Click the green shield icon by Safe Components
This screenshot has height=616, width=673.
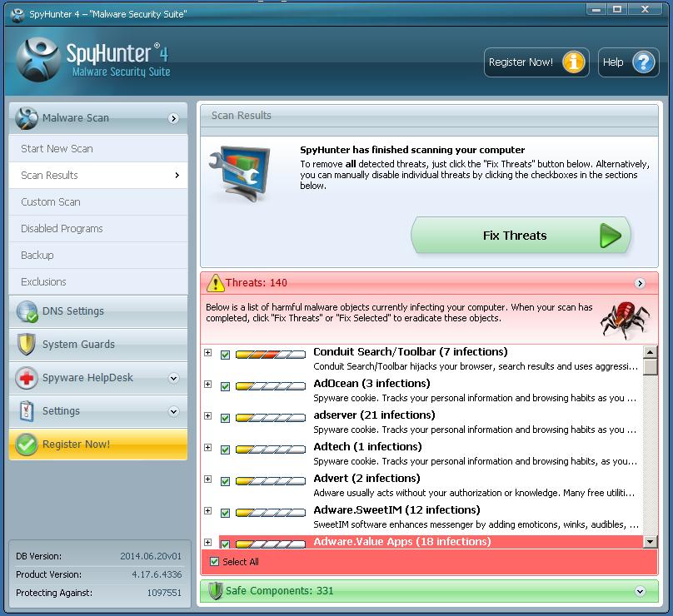(216, 591)
